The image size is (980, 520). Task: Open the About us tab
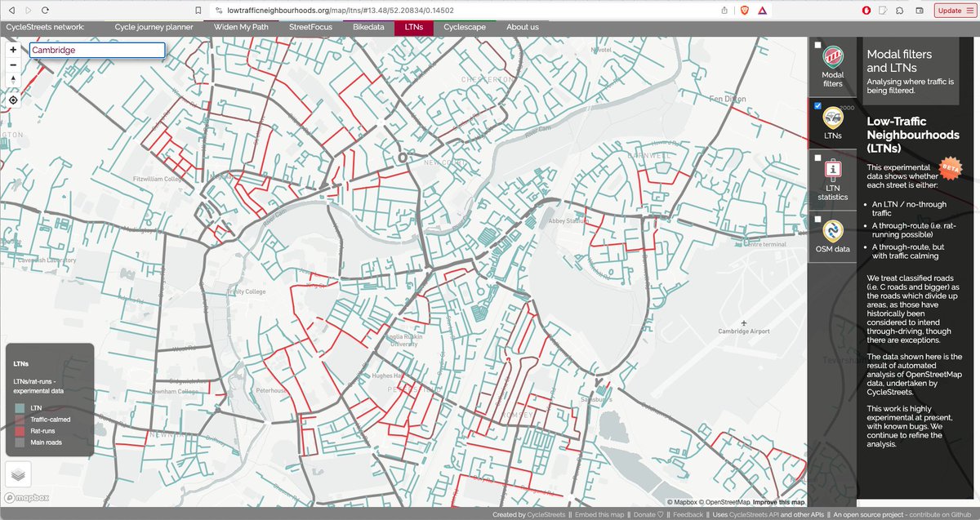[523, 27]
